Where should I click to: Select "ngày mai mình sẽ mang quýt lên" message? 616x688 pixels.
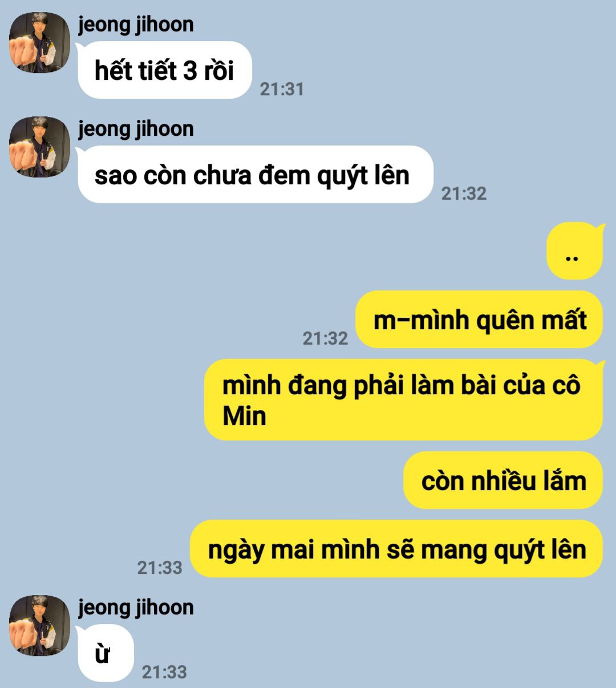pyautogui.click(x=396, y=549)
